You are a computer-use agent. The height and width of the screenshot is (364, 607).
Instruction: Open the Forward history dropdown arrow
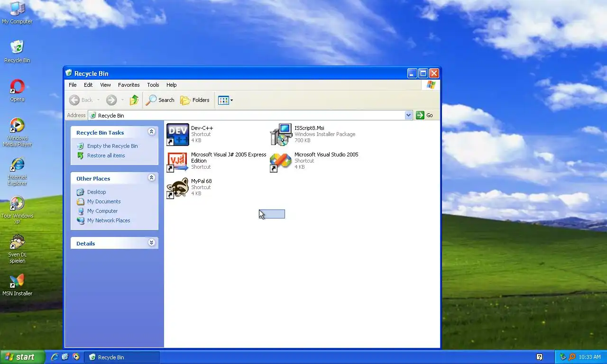(122, 100)
